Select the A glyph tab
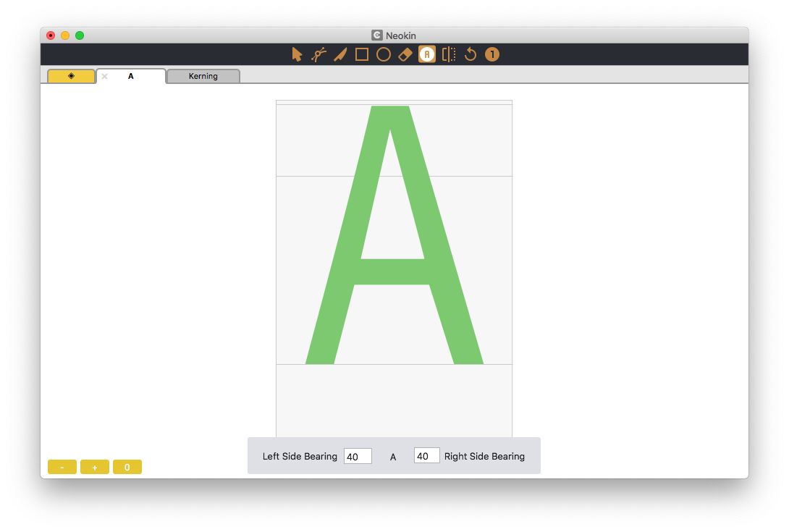This screenshot has height=532, width=789. click(x=130, y=75)
